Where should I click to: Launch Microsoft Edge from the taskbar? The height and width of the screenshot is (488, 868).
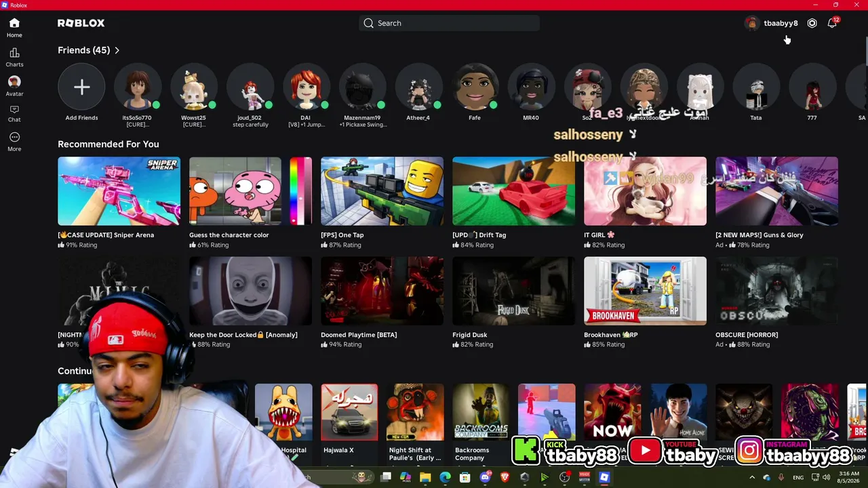(x=445, y=477)
